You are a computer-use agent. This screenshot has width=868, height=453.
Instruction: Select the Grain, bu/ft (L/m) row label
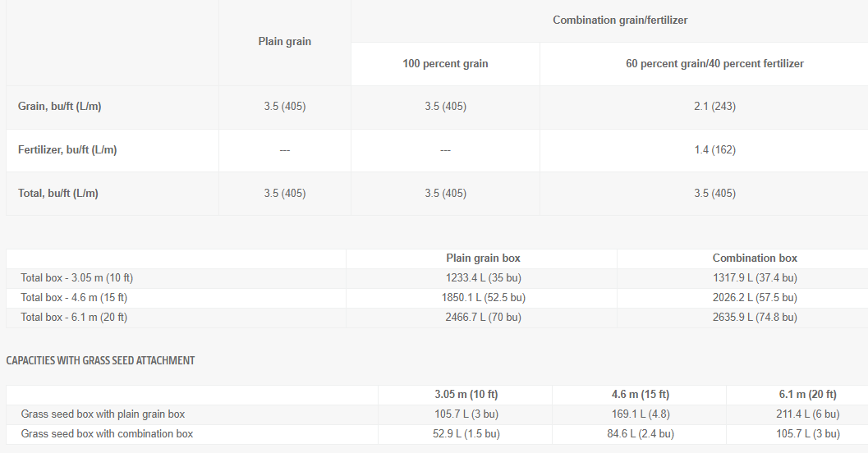pos(59,106)
